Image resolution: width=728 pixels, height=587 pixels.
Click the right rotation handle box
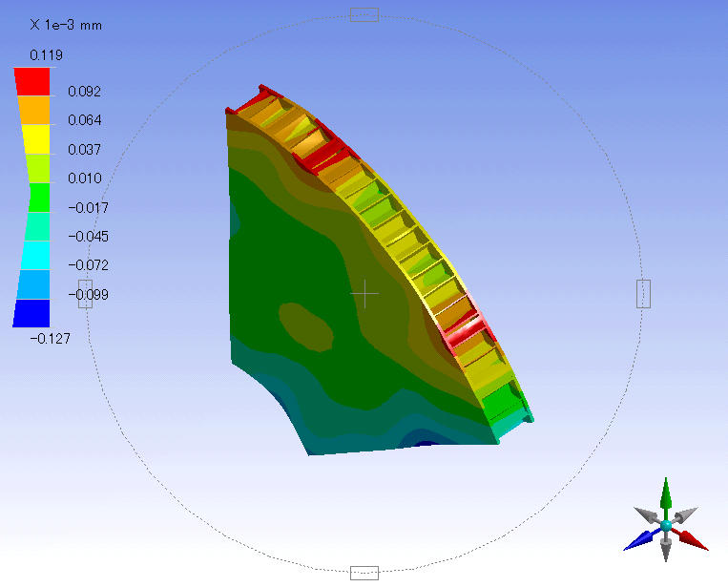pyautogui.click(x=643, y=294)
